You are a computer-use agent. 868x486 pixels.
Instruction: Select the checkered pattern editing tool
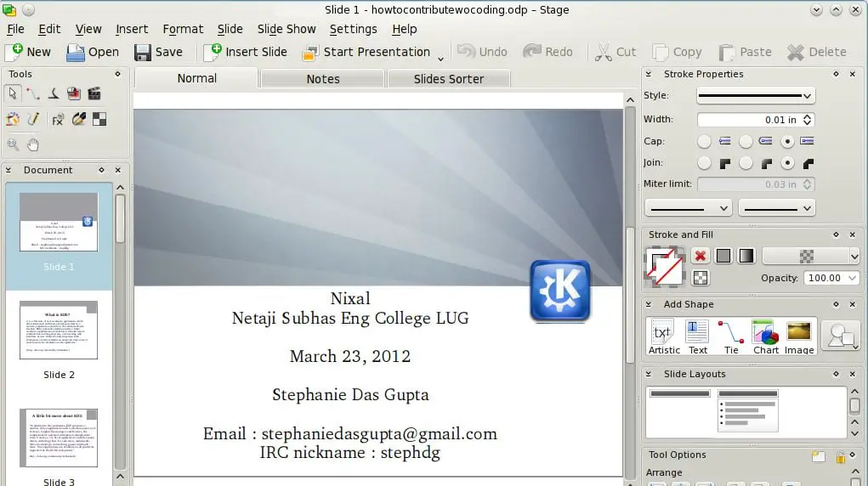coord(99,119)
